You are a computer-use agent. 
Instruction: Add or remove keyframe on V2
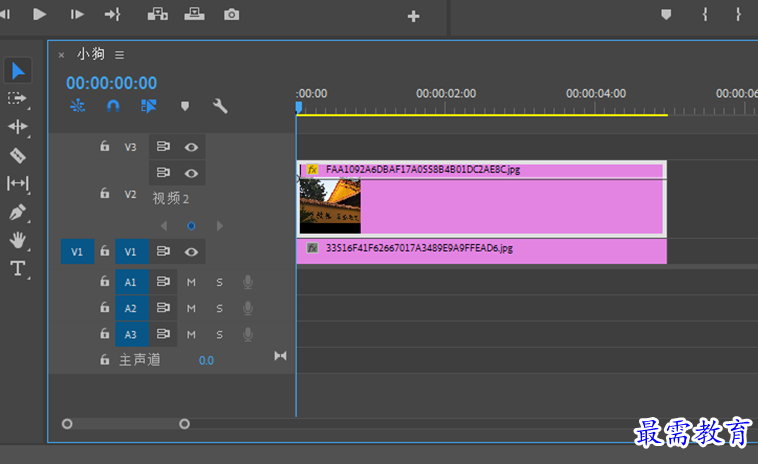pyautogui.click(x=191, y=226)
